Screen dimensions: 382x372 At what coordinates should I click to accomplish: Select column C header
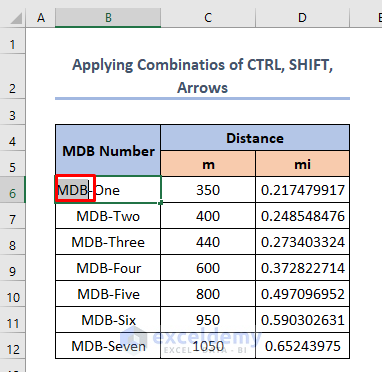point(208,17)
